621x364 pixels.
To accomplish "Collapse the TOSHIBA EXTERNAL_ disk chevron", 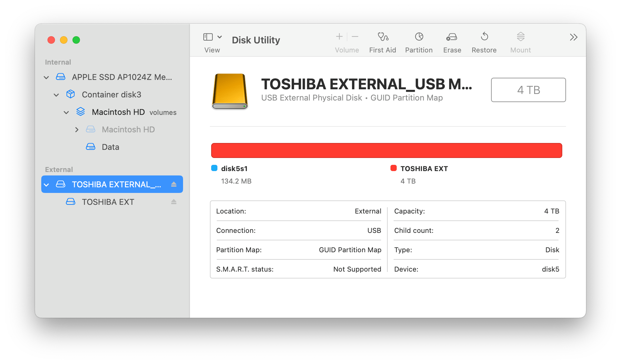I will pyautogui.click(x=46, y=184).
